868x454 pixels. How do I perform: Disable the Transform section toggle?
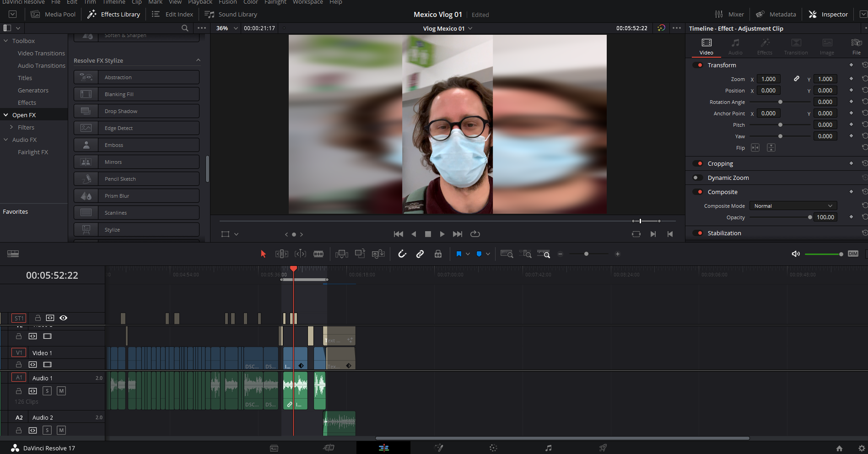698,65
